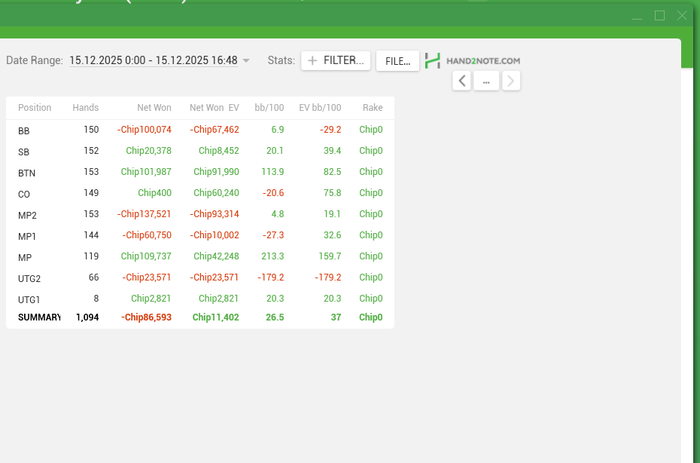Click hands count 119
The height and width of the screenshot is (463, 700).
click(91, 256)
